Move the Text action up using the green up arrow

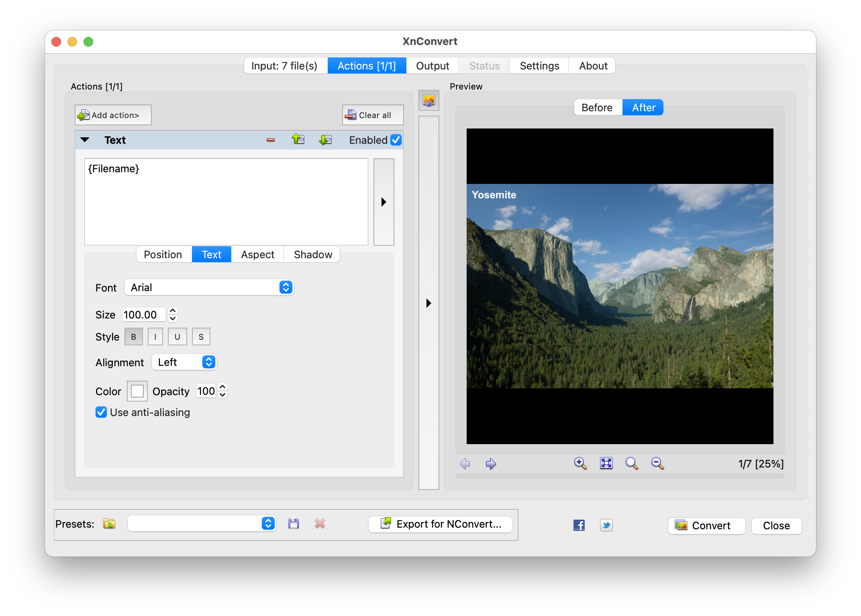(x=298, y=140)
